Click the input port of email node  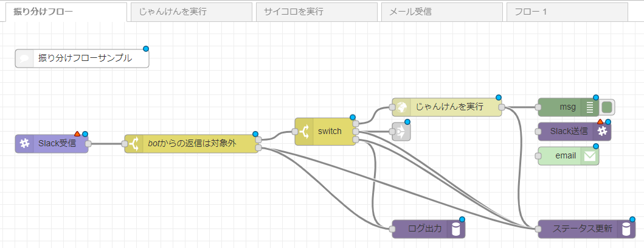(538, 156)
